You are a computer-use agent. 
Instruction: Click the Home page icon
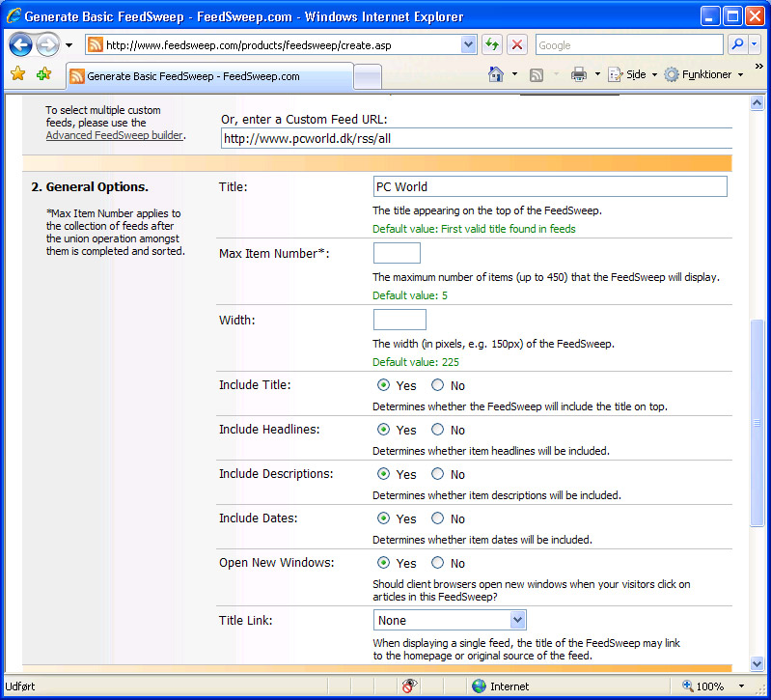tap(496, 74)
